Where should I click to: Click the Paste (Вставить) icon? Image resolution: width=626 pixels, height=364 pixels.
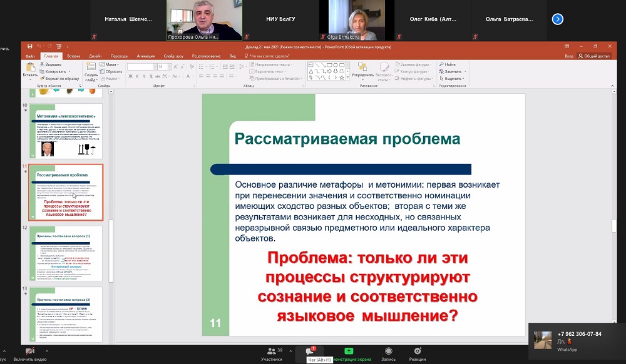pyautogui.click(x=30, y=69)
